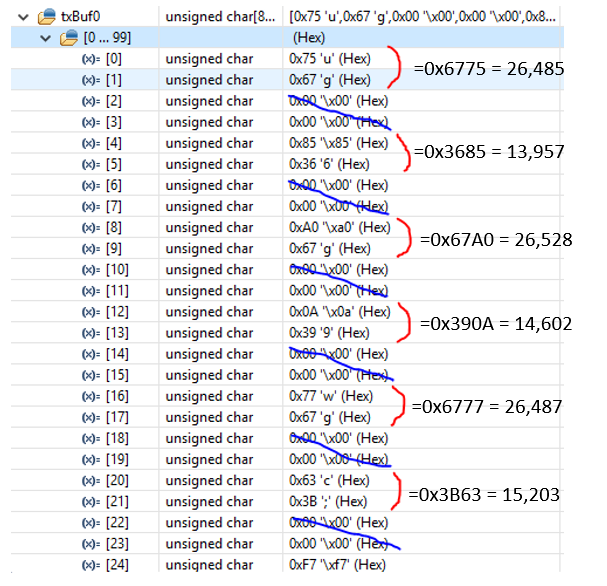Click the variable icon for element [13]
This screenshot has height=586, width=607.
(x=91, y=333)
